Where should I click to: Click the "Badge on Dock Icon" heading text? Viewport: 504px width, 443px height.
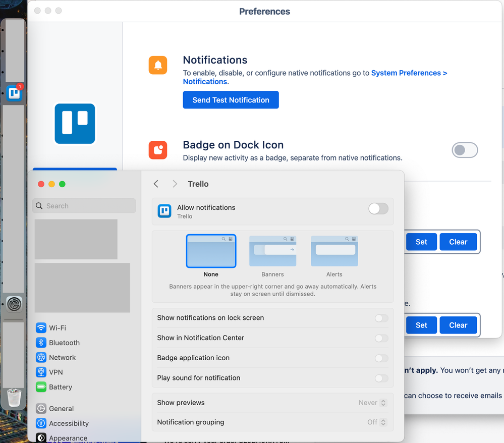point(234,145)
